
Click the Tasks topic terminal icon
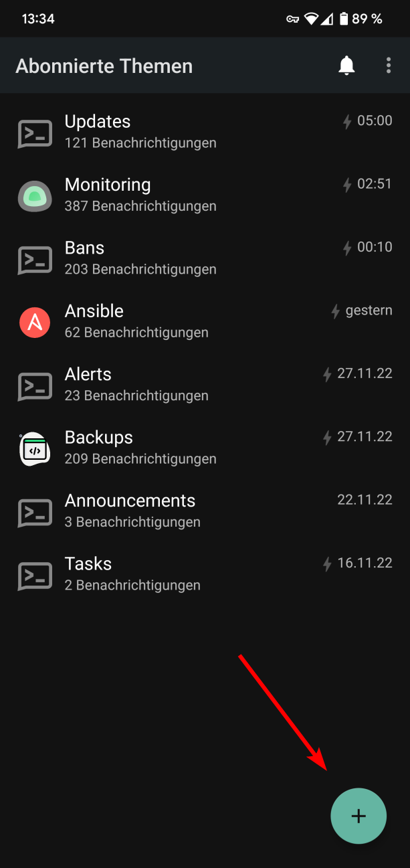point(34,575)
